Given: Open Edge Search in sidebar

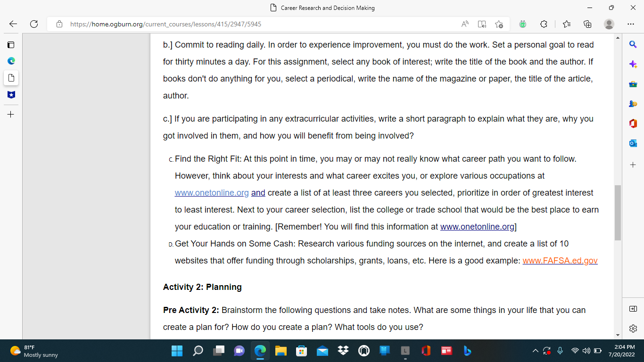Looking at the screenshot, I should pos(633,44).
